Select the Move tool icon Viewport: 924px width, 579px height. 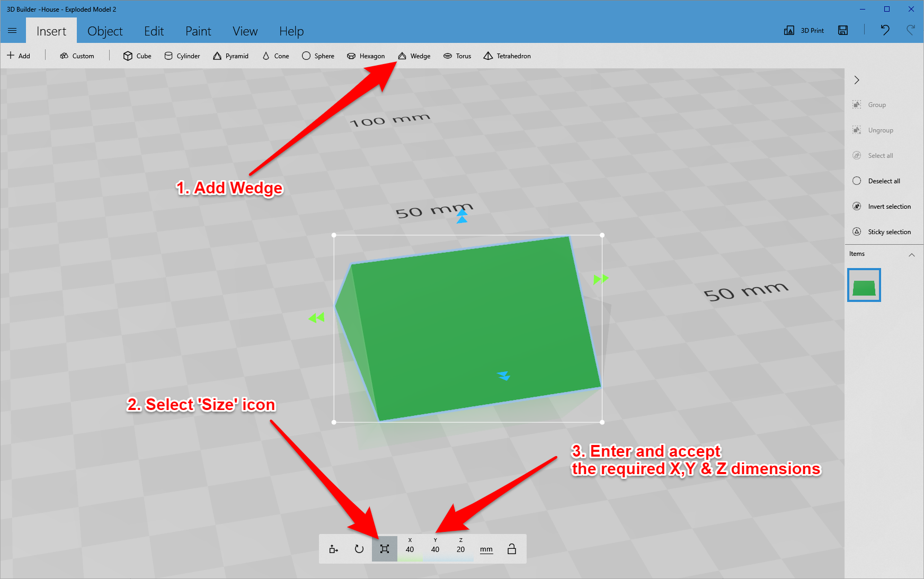334,549
